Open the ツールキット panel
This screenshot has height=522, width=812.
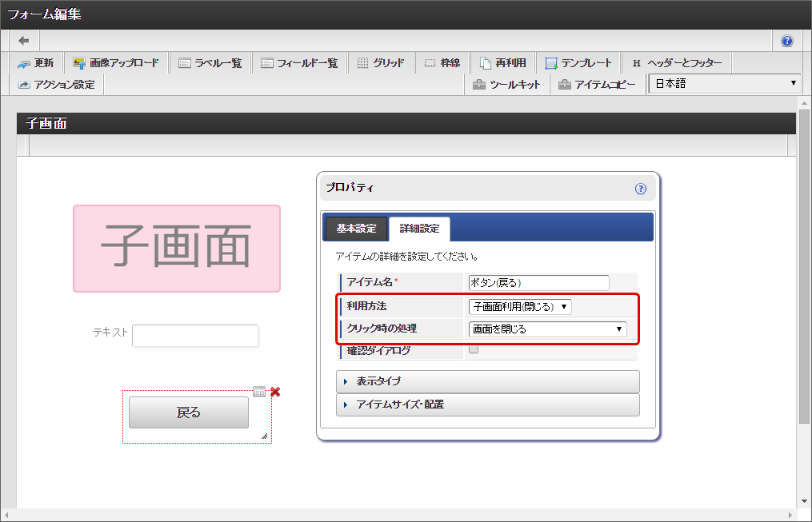(506, 84)
